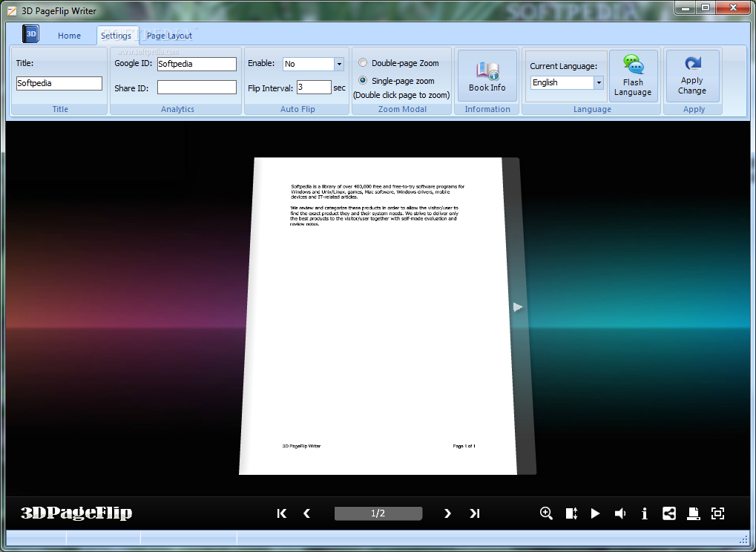The image size is (756, 552).
Task: Switch to the Settings tab
Action: (x=116, y=36)
